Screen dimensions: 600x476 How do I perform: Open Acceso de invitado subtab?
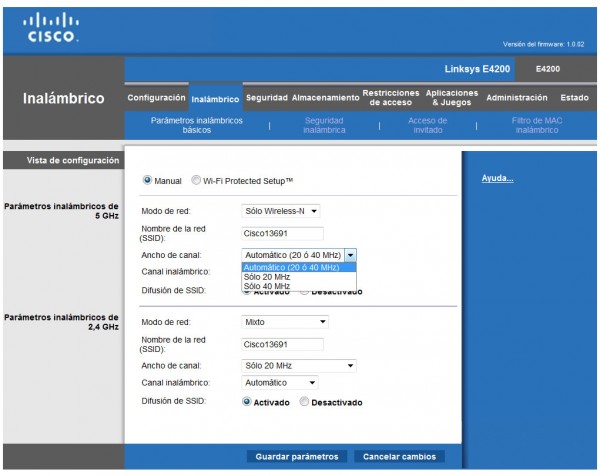coord(427,125)
